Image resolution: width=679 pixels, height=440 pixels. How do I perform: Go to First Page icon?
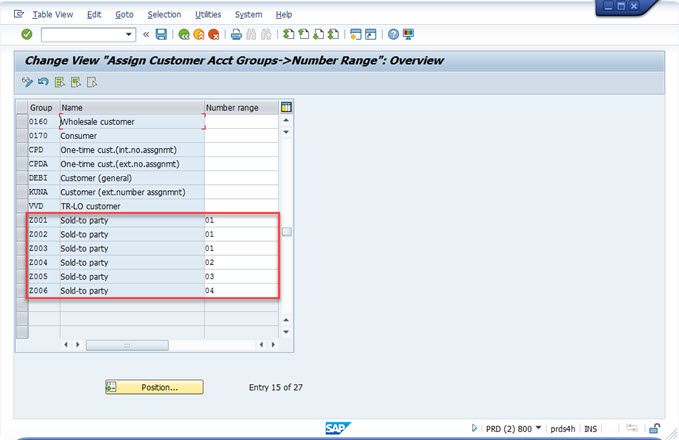[x=288, y=34]
